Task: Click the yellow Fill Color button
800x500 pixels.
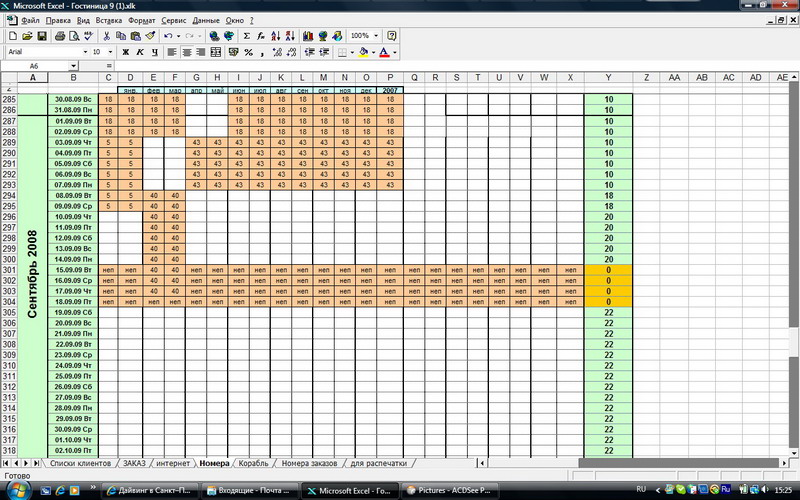Action: tap(362, 52)
